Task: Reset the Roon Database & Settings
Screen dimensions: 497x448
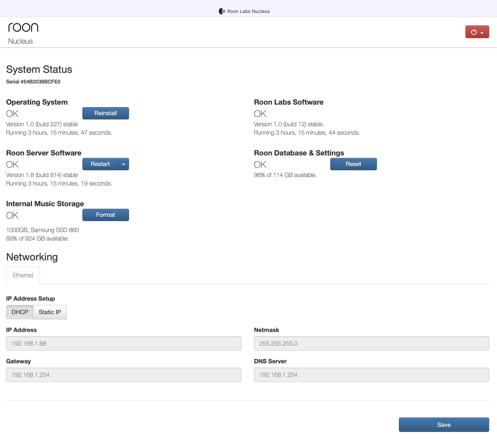Action: point(353,164)
